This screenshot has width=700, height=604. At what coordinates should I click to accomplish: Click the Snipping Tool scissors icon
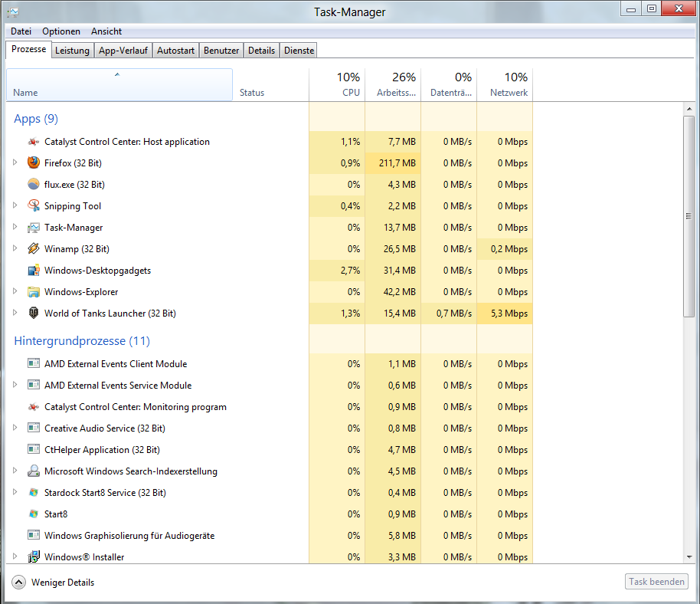tap(34, 205)
